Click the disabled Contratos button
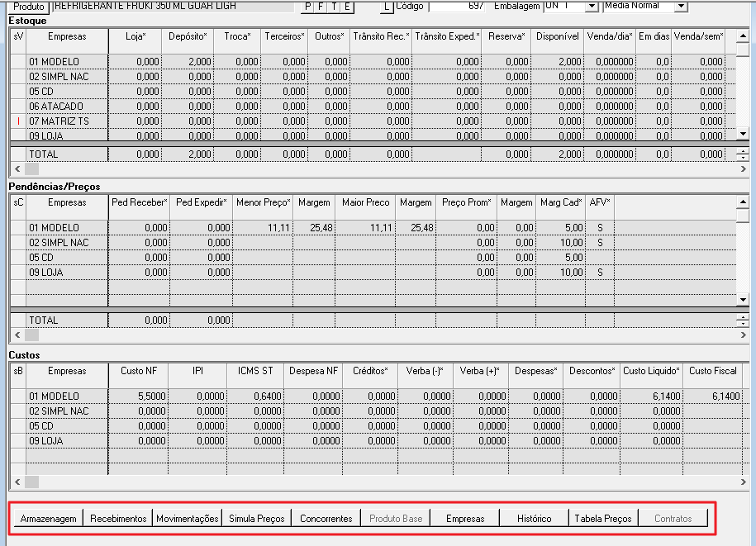 [673, 519]
